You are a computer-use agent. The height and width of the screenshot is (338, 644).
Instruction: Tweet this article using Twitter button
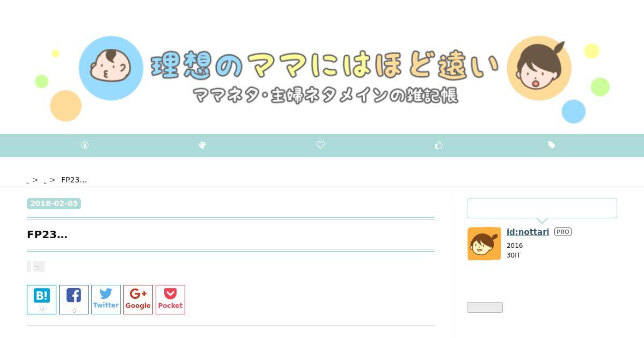[x=106, y=299]
